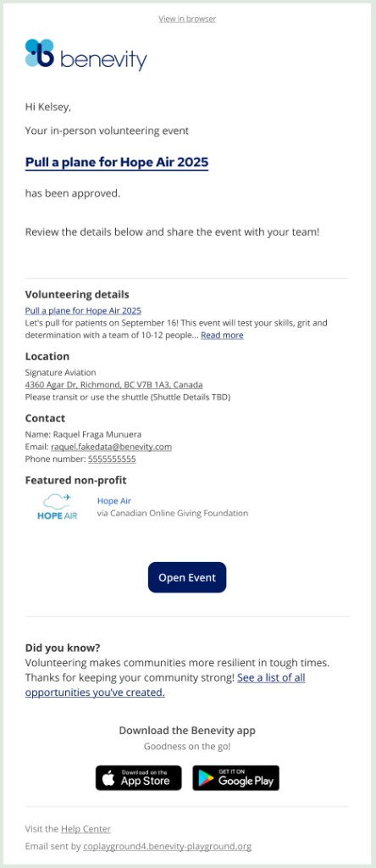This screenshot has height=868, width=376.
Task: Tap the Apple App Store badge
Action: click(x=138, y=778)
